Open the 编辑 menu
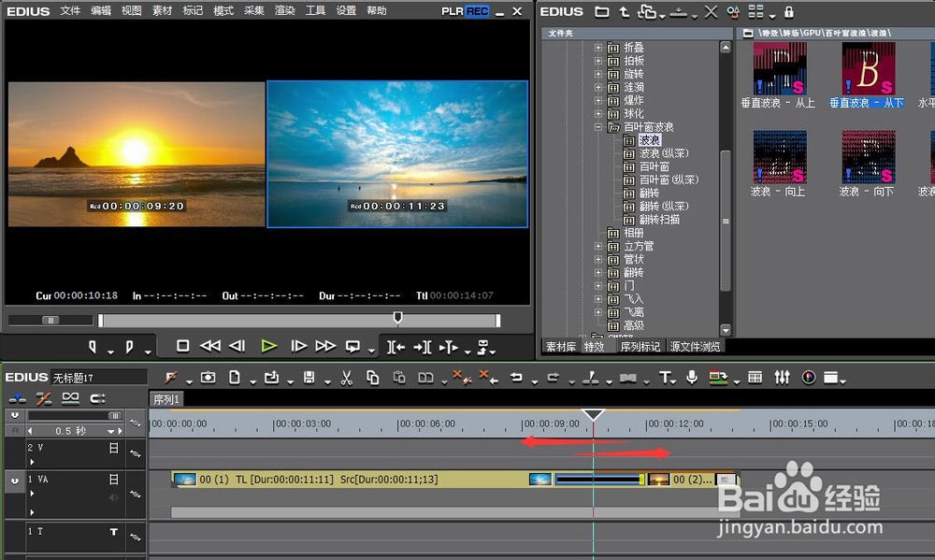 [x=101, y=10]
